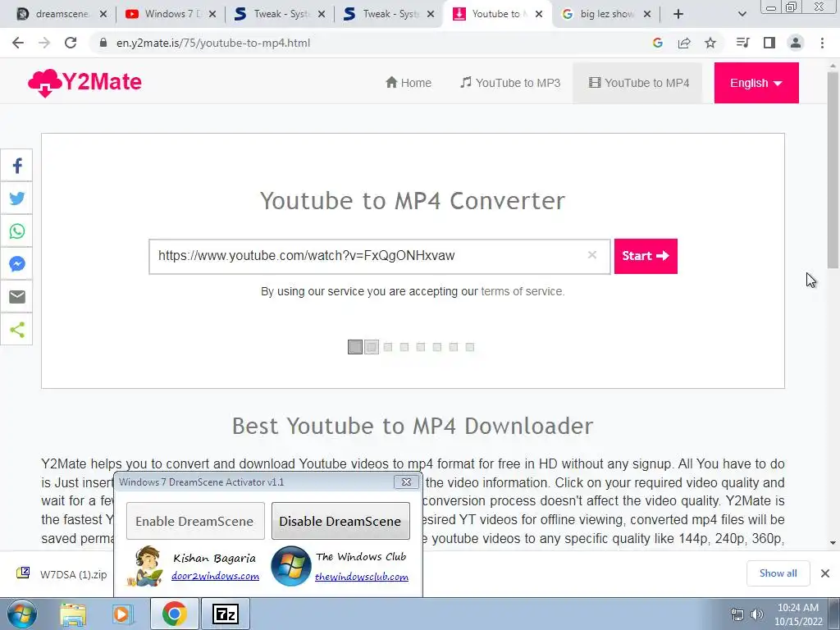Launch Windows Media Player from taskbar
Screen dimensions: 840x630
pyautogui.click(x=122, y=614)
